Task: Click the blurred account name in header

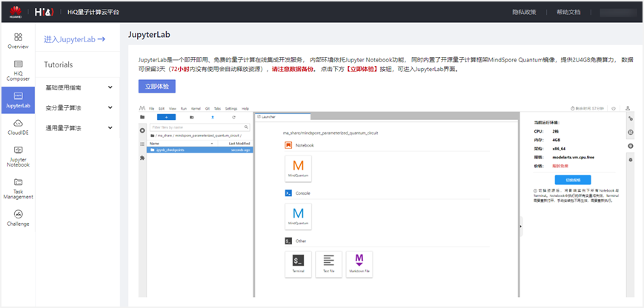Action: pyautogui.click(x=618, y=13)
